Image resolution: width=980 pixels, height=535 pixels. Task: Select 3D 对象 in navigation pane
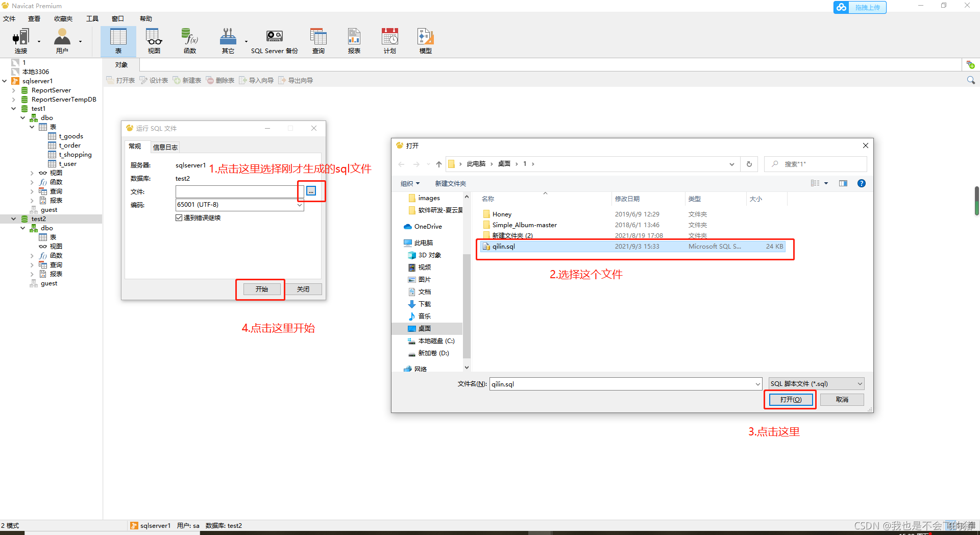pos(425,255)
